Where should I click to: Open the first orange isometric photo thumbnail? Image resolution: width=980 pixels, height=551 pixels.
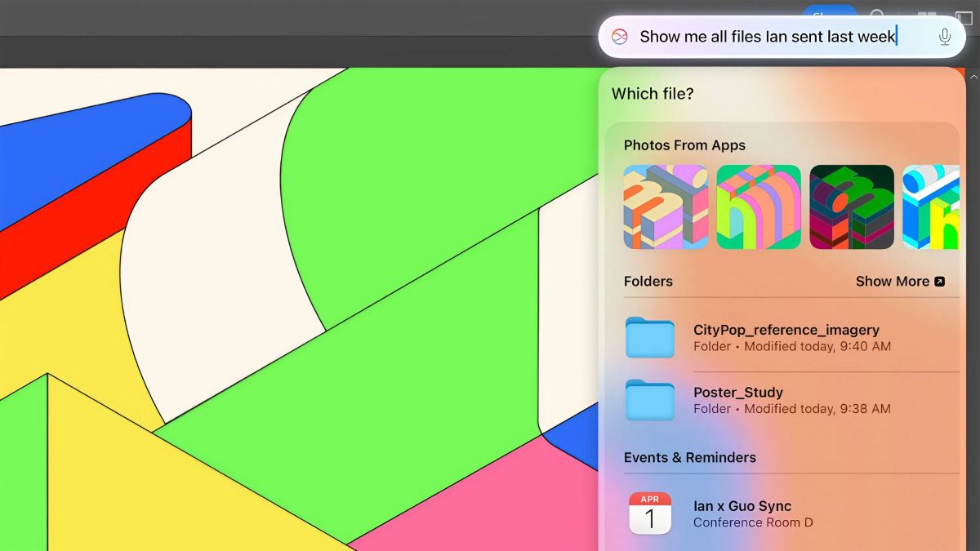666,207
